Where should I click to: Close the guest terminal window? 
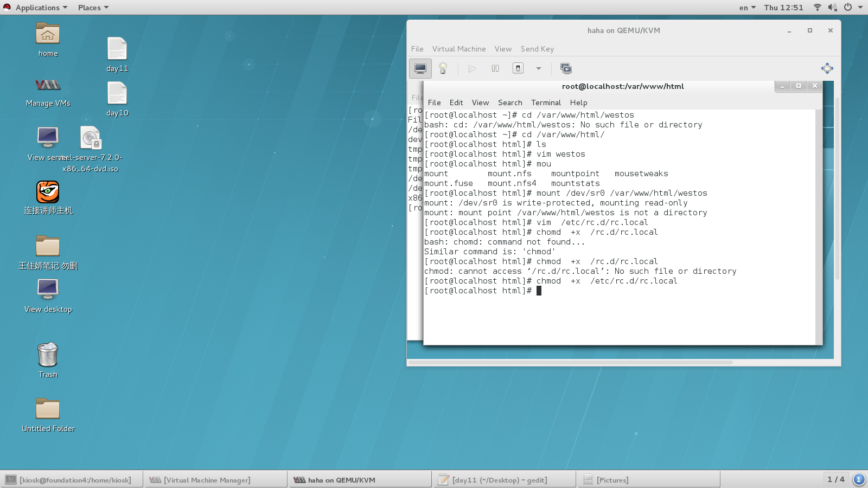(x=815, y=86)
